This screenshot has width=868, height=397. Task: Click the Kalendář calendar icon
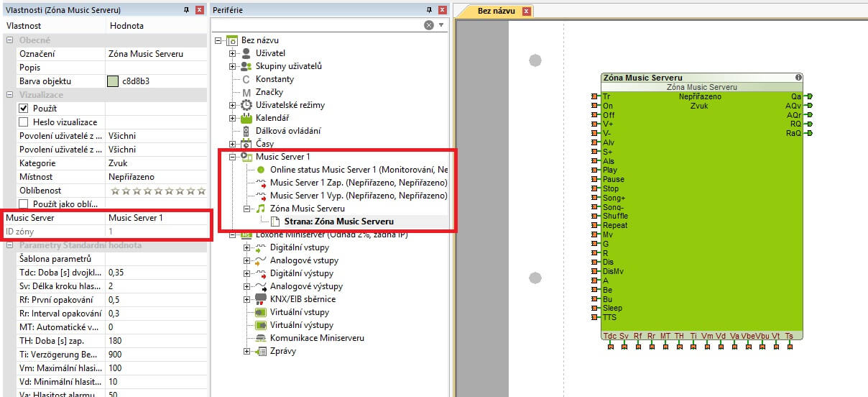(x=246, y=118)
